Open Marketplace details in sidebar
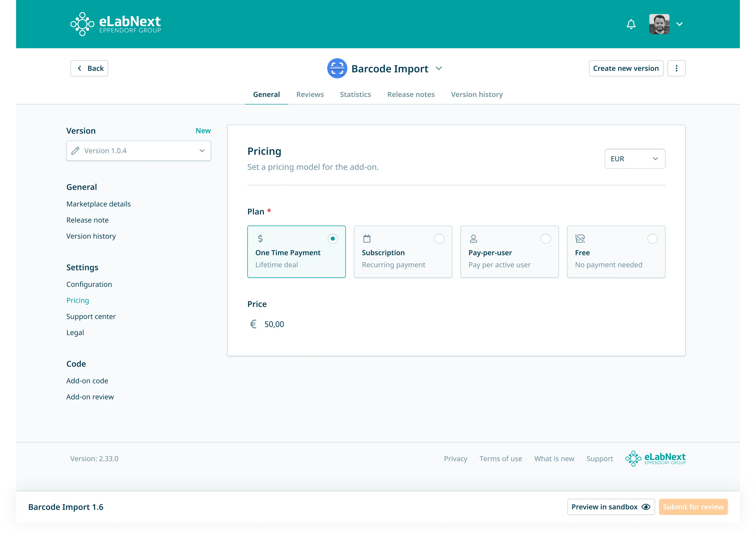Image resolution: width=756 pixels, height=538 pixels. pos(99,204)
